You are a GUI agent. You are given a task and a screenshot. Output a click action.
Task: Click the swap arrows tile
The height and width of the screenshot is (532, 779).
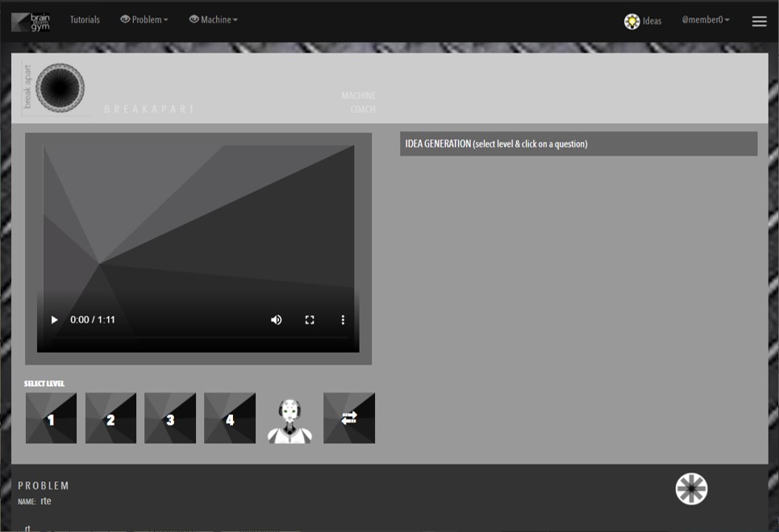349,418
